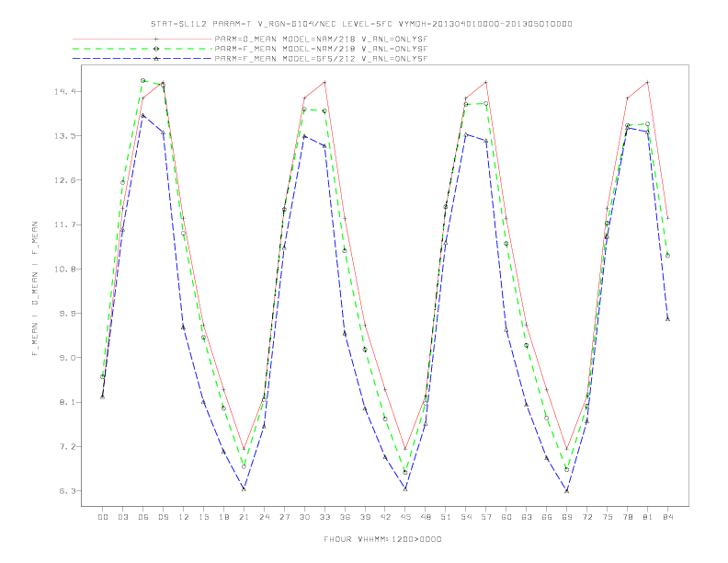Screen dimensions: 728x563
Task: Click the x-axis tick label 24
Action: [x=264, y=517]
